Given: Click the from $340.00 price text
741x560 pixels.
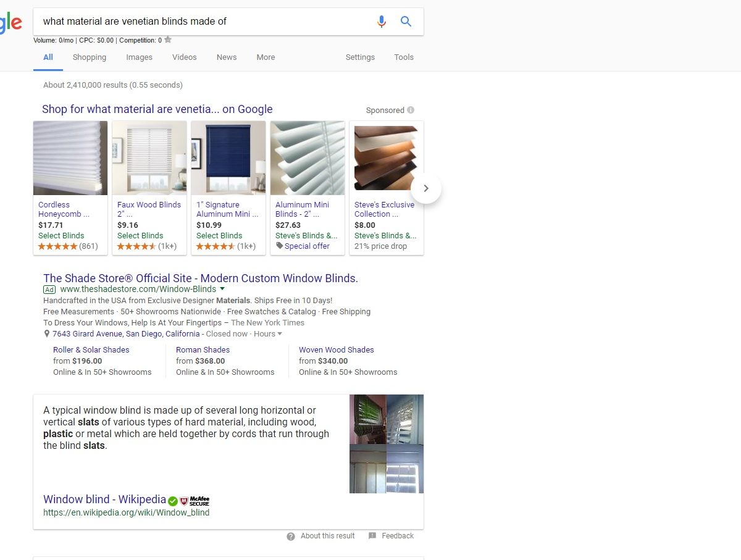Looking at the screenshot, I should pyautogui.click(x=324, y=361).
